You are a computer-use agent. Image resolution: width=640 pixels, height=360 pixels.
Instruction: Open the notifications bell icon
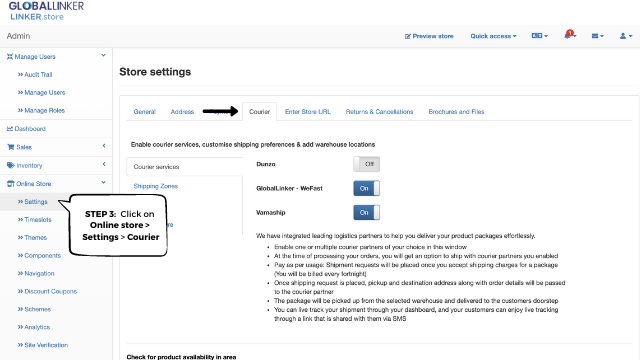[568, 36]
